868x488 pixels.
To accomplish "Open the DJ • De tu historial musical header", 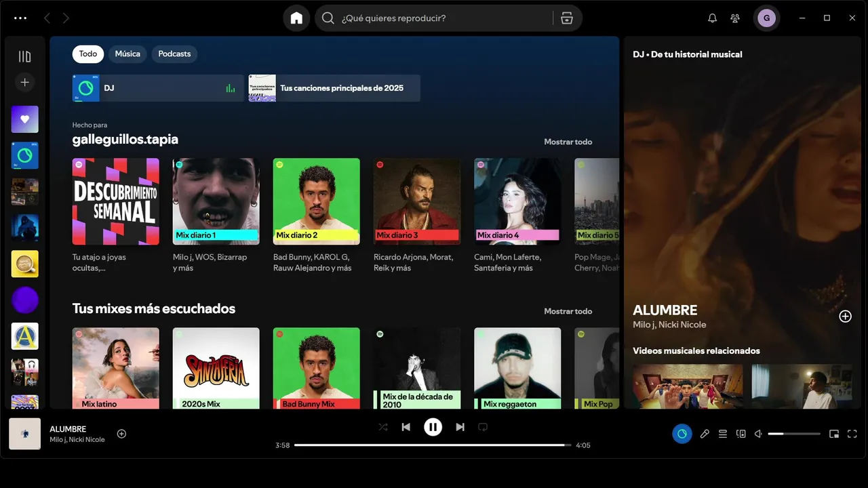I will tap(688, 54).
